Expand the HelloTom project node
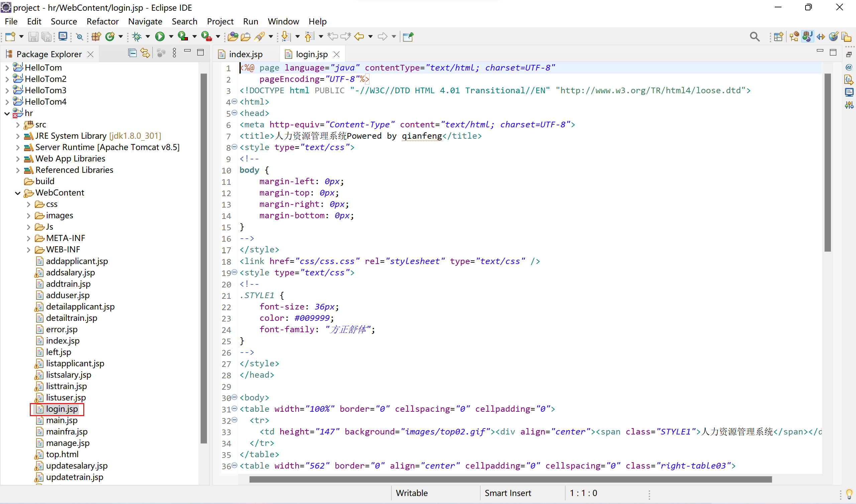This screenshot has height=504, width=856. click(7, 68)
